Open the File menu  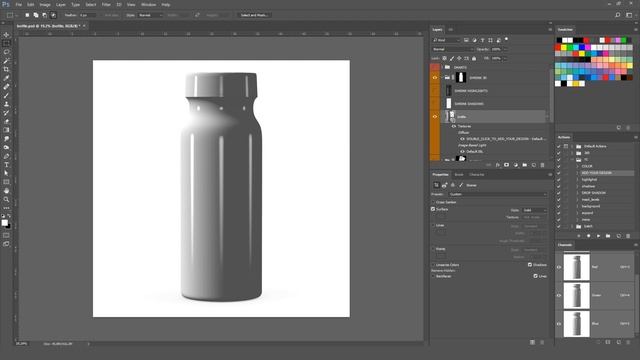pos(18,4)
